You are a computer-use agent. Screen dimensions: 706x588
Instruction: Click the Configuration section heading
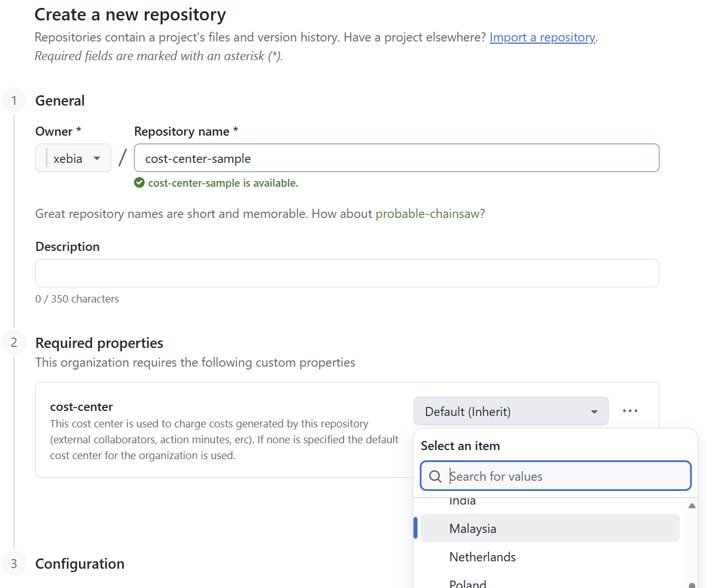click(x=80, y=564)
